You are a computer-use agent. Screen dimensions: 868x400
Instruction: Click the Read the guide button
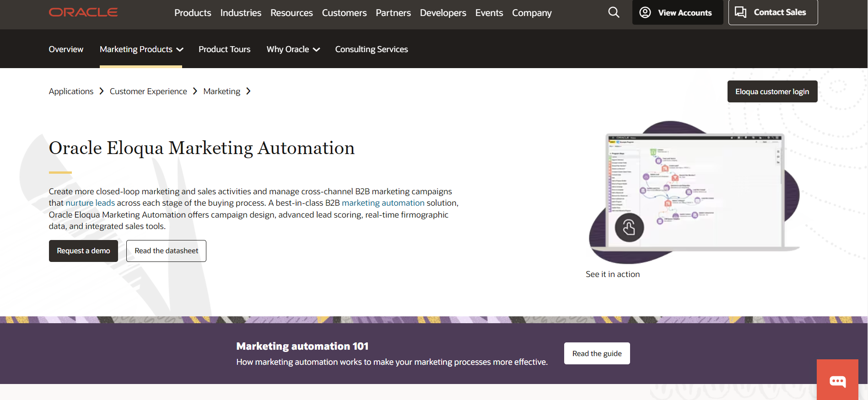coord(597,353)
